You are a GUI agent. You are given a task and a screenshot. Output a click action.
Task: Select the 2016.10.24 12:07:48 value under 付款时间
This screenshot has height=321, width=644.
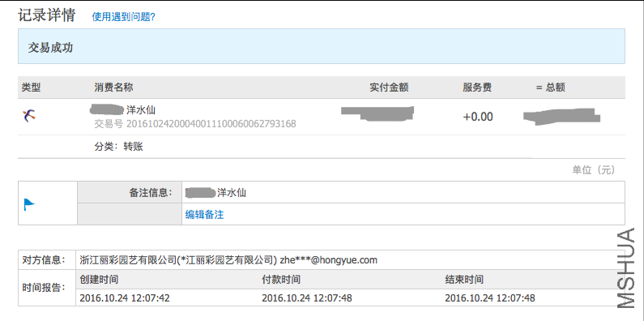[x=307, y=298]
